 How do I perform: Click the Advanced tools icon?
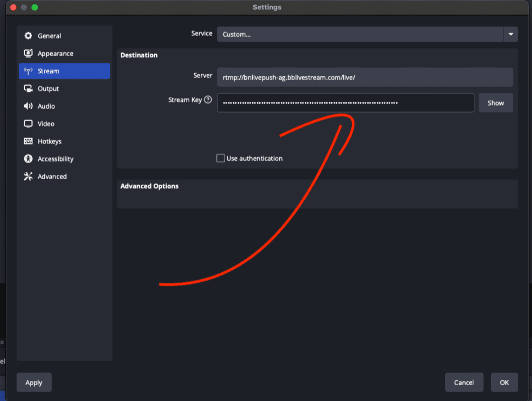(28, 177)
